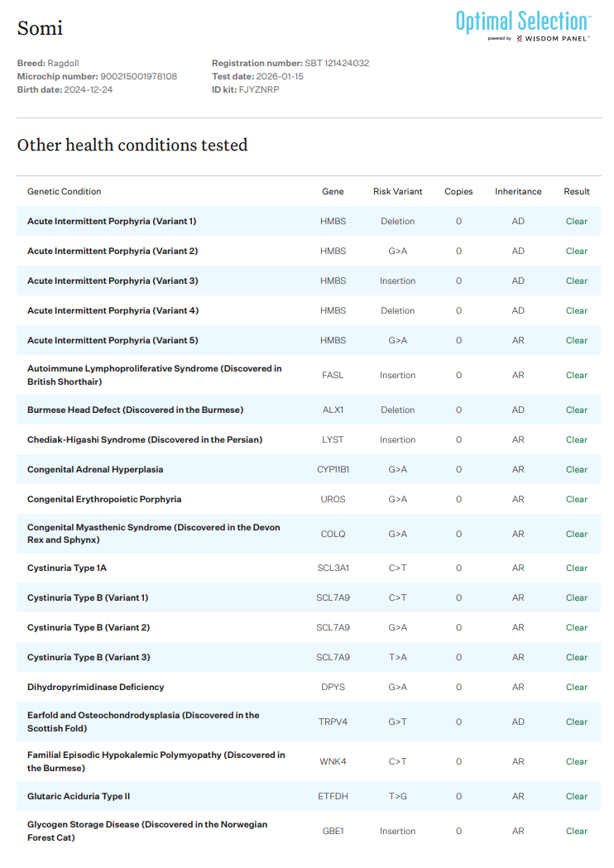The image size is (614, 868).
Task: Select the cat name Somi heading
Action: click(x=40, y=28)
